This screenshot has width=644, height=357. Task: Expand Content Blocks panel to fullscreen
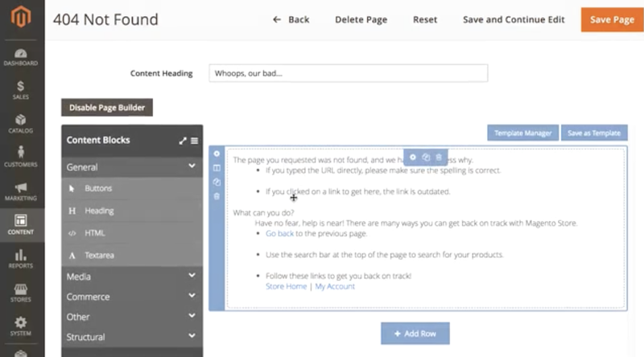tap(183, 141)
